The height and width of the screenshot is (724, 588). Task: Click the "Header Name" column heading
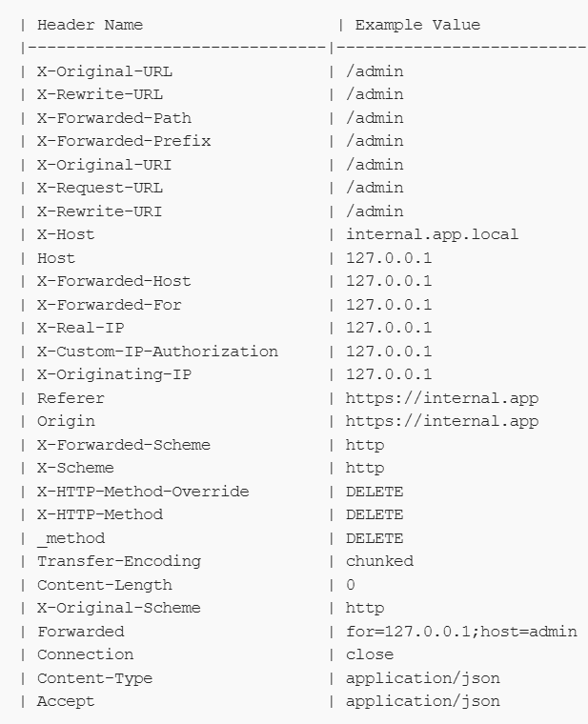coord(90,25)
